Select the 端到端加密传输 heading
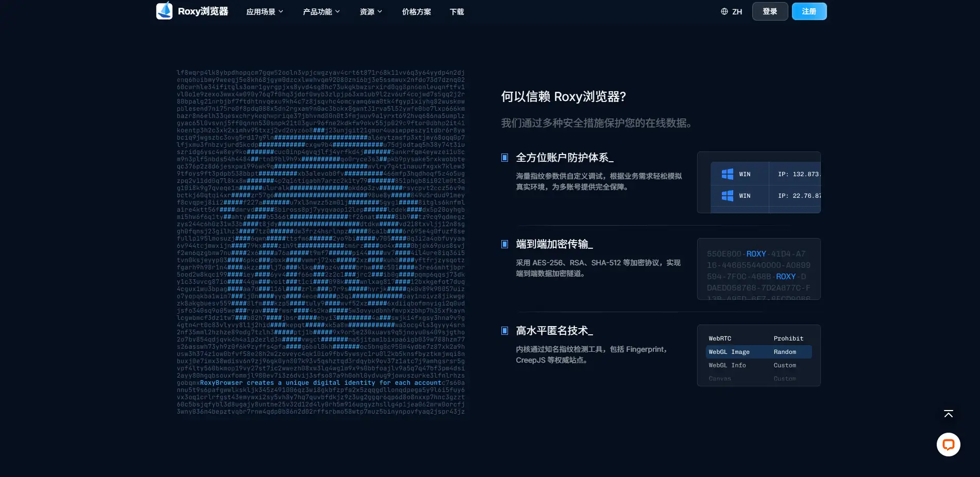980x477 pixels. tap(554, 244)
